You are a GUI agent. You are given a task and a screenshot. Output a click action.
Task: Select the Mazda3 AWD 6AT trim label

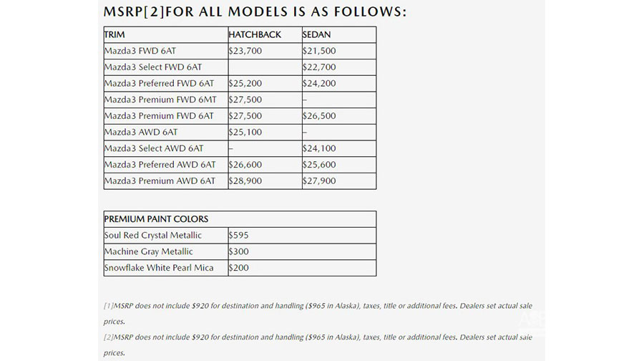pyautogui.click(x=141, y=132)
